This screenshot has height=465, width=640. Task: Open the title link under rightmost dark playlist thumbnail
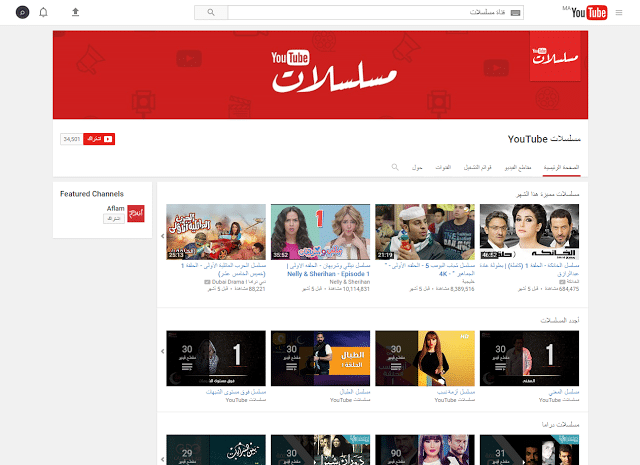click(564, 392)
